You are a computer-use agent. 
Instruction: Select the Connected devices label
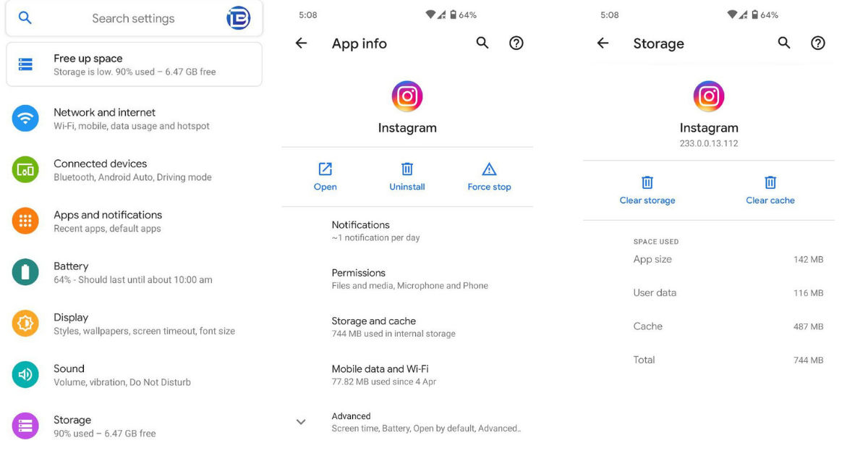[x=101, y=164]
